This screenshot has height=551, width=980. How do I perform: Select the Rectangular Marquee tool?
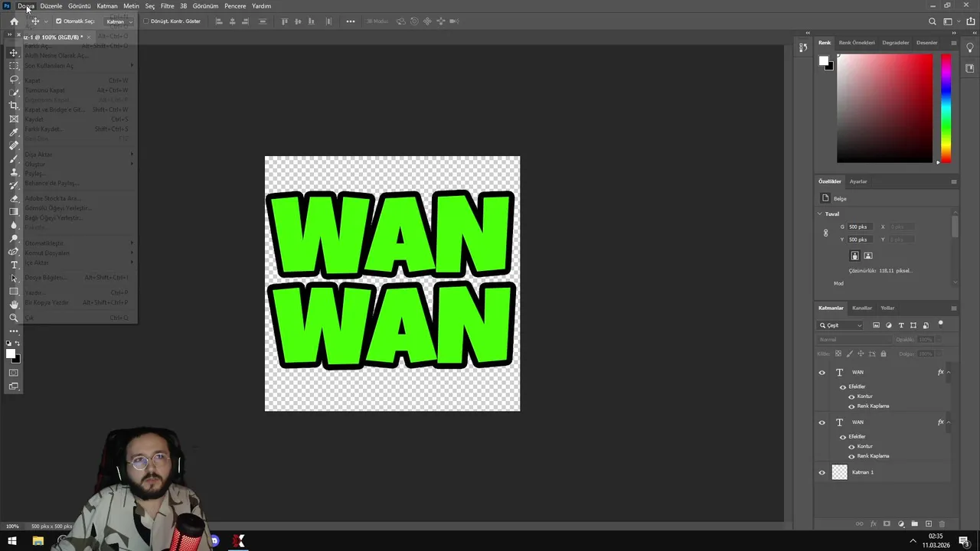click(x=14, y=66)
